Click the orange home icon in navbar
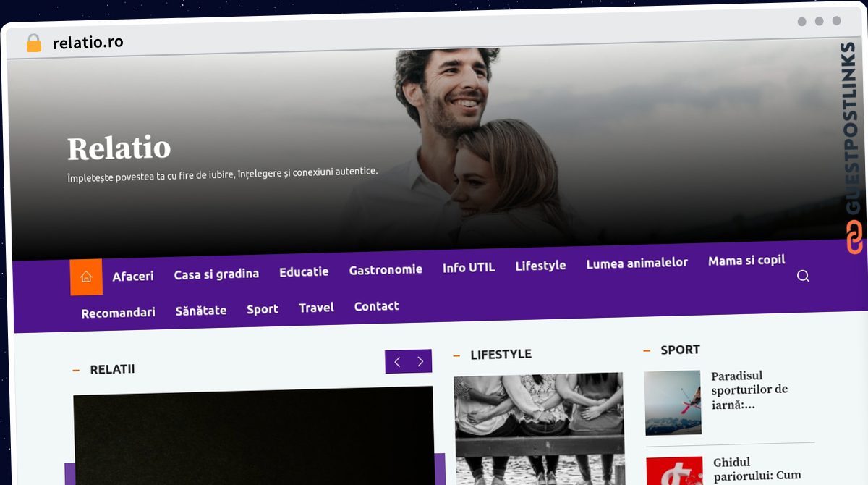 tap(86, 277)
